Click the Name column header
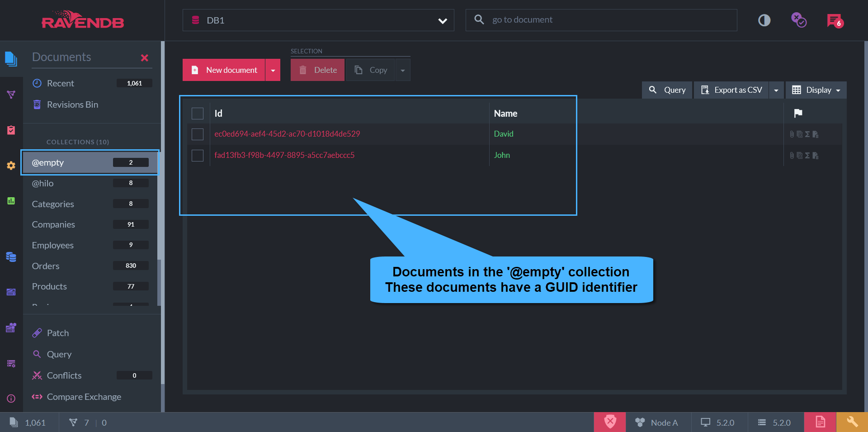This screenshot has height=432, width=868. (x=505, y=114)
